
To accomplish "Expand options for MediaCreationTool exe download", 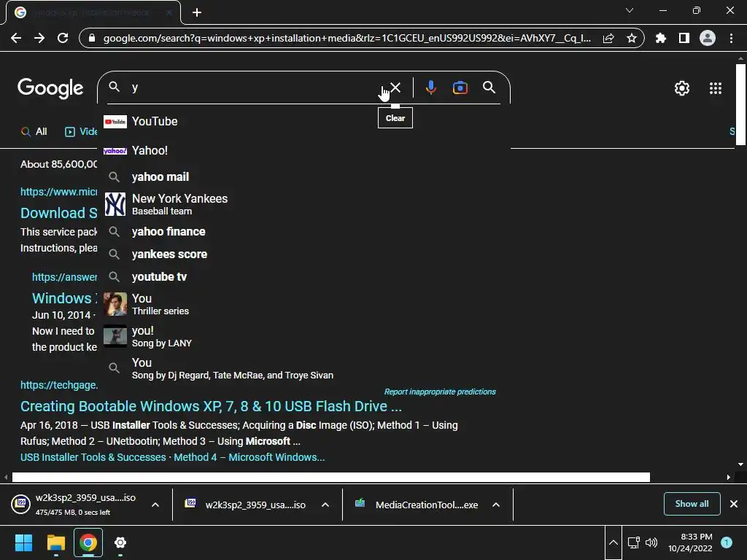I will pos(496,505).
